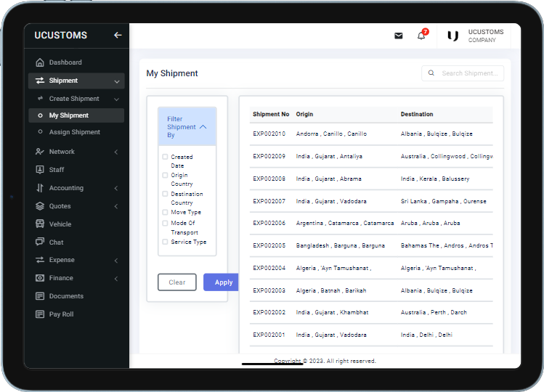This screenshot has height=392, width=544.
Task: Click the Vehicle truck icon
Action: pyautogui.click(x=40, y=224)
